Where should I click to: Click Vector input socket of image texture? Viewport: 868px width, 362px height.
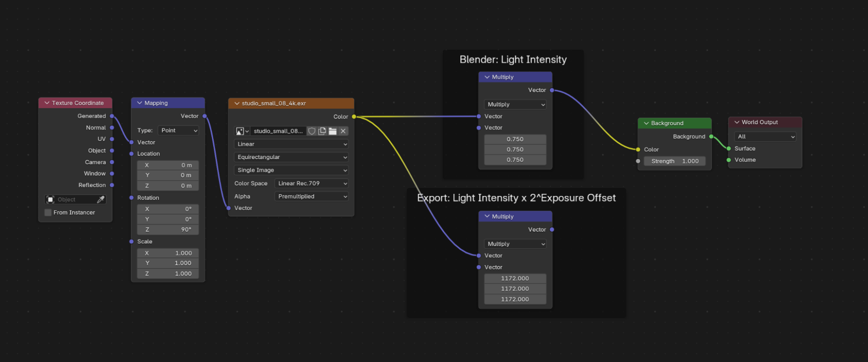click(228, 208)
